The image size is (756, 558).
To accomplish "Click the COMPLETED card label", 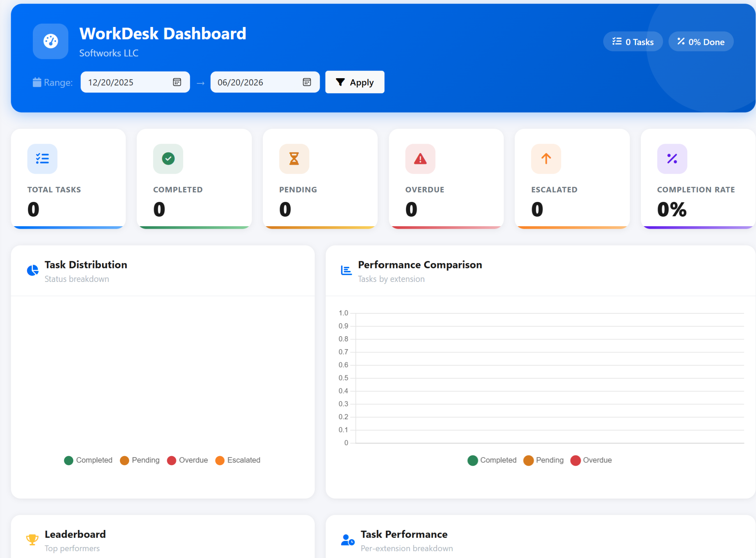I will (178, 190).
